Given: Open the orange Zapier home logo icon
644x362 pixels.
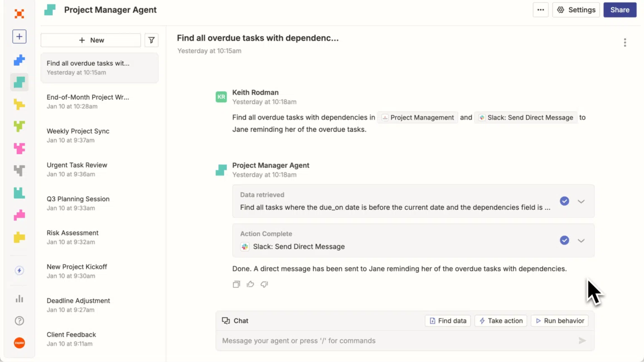Looking at the screenshot, I should click(x=19, y=14).
